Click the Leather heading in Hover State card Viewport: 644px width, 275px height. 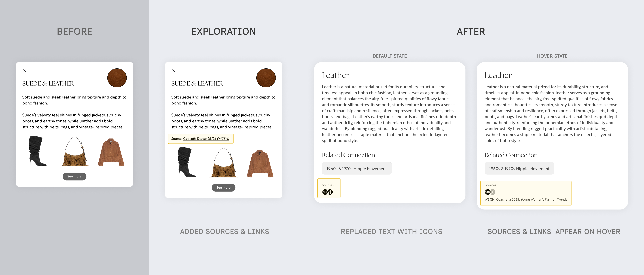click(498, 75)
